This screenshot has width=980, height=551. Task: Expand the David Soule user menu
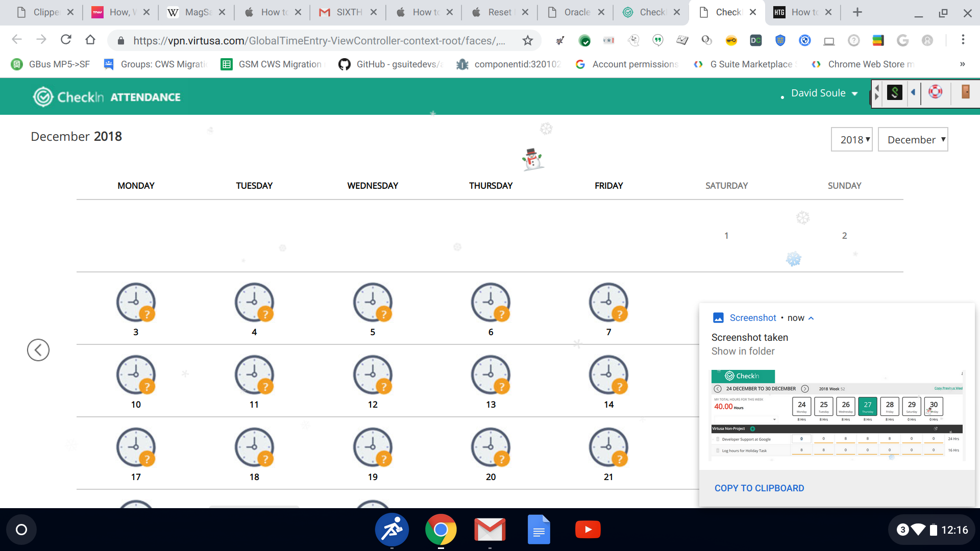tap(824, 93)
